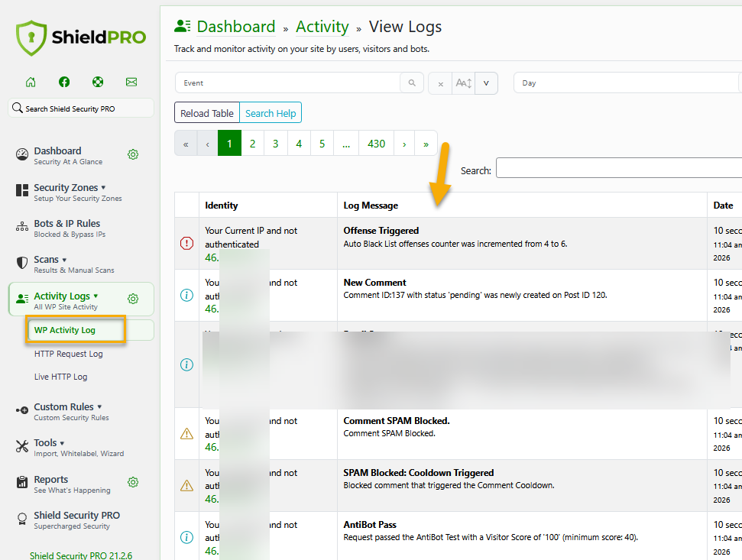Toggle the case-sensitivity Aa button
Viewport: 742px width, 560px height.
pos(464,84)
